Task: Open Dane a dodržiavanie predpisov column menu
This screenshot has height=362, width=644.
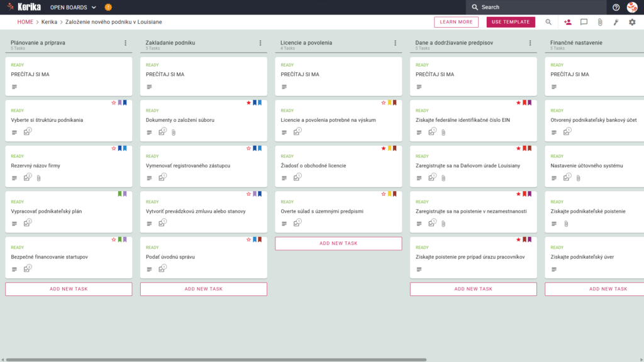Action: pyautogui.click(x=530, y=43)
